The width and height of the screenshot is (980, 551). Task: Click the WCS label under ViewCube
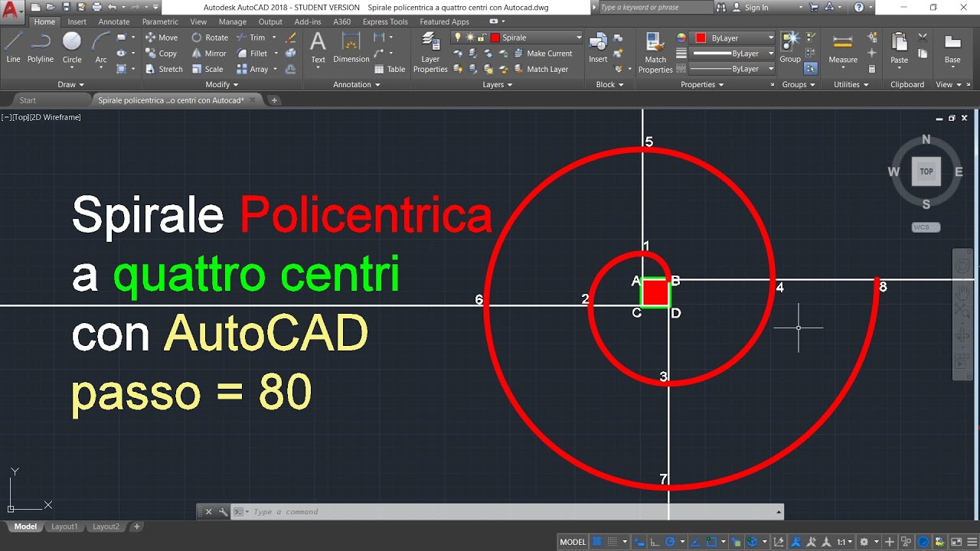tap(926, 227)
